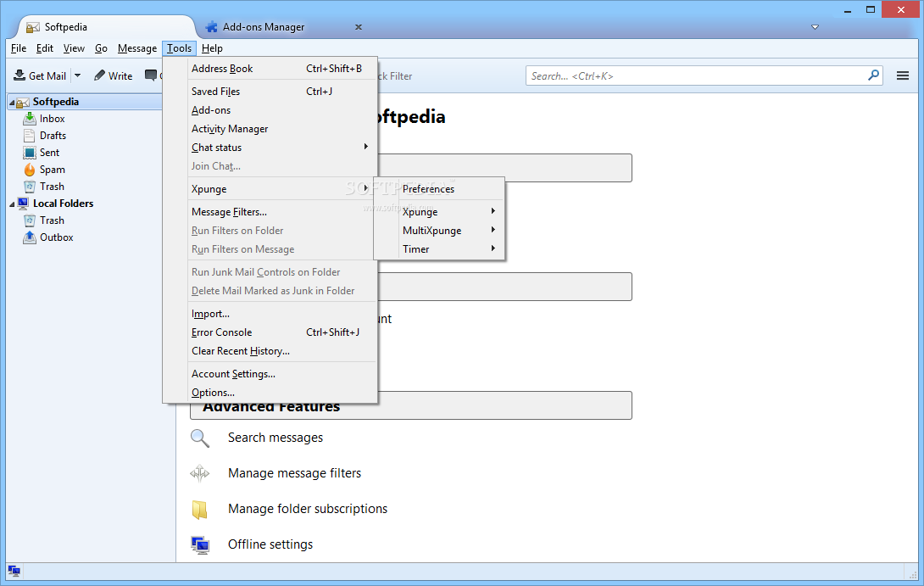Click the Softpedia account Trash icon

click(x=30, y=187)
